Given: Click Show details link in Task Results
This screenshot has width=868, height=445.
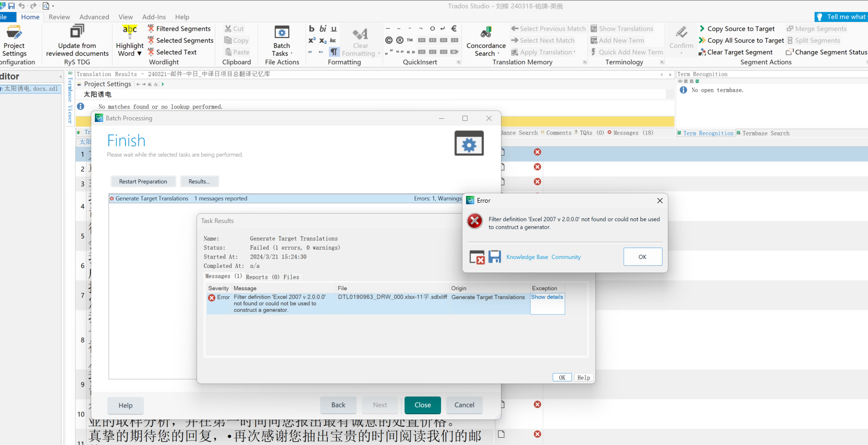Looking at the screenshot, I should click(547, 297).
